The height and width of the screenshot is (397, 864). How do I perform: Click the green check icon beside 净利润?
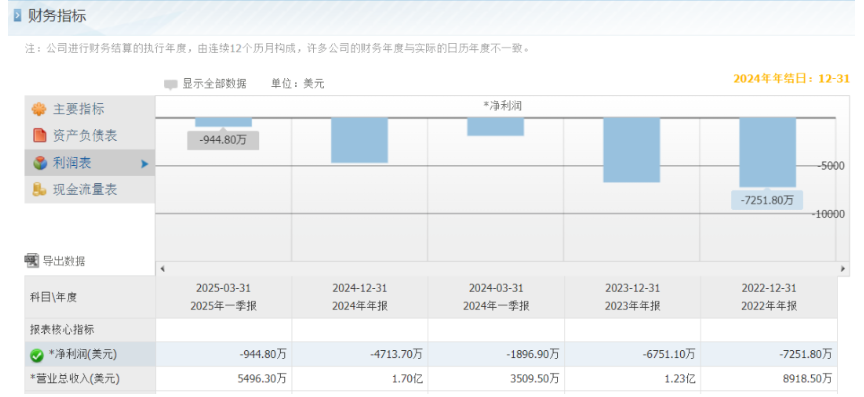click(x=37, y=356)
